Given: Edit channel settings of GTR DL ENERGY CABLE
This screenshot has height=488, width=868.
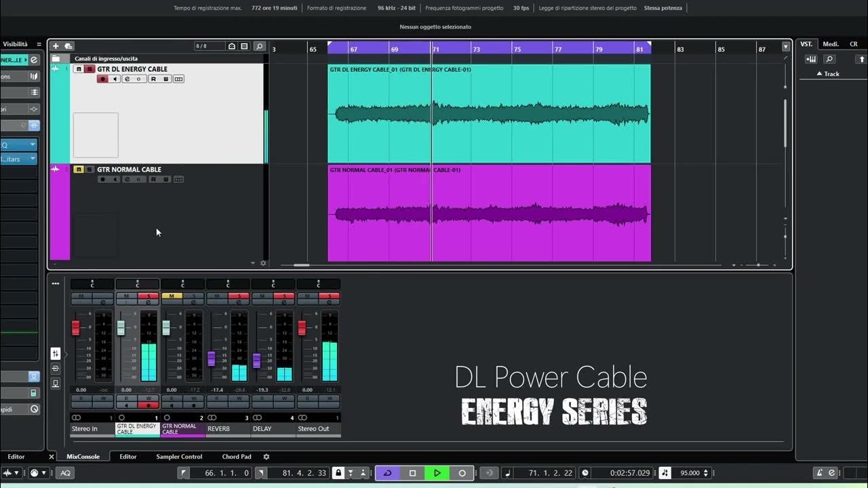Looking at the screenshot, I should point(127,79).
